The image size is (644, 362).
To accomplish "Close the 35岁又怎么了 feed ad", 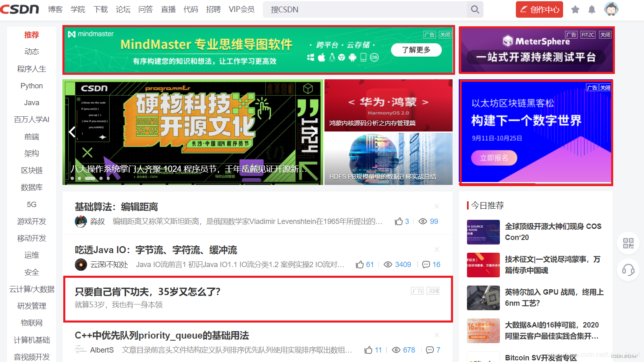I will [x=433, y=291].
